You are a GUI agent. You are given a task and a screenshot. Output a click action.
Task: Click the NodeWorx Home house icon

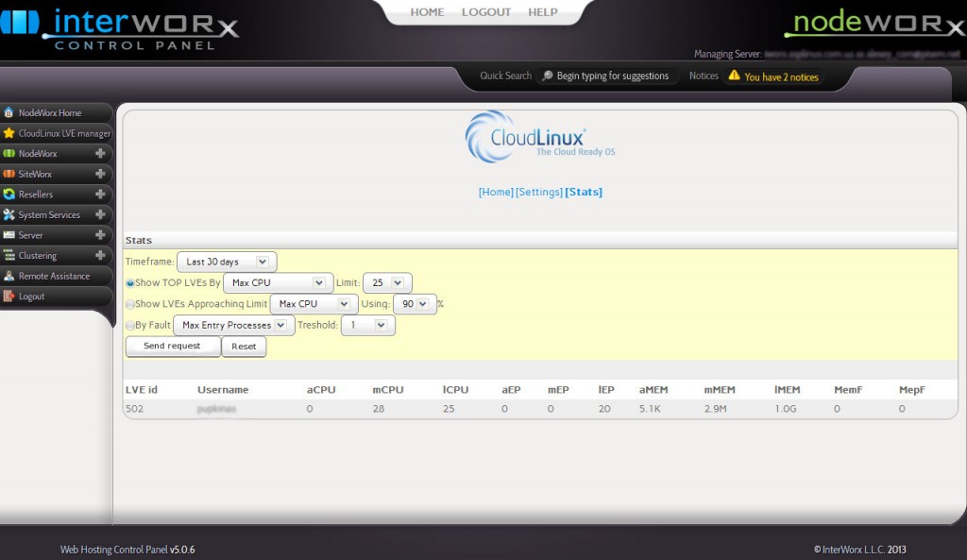point(8,113)
